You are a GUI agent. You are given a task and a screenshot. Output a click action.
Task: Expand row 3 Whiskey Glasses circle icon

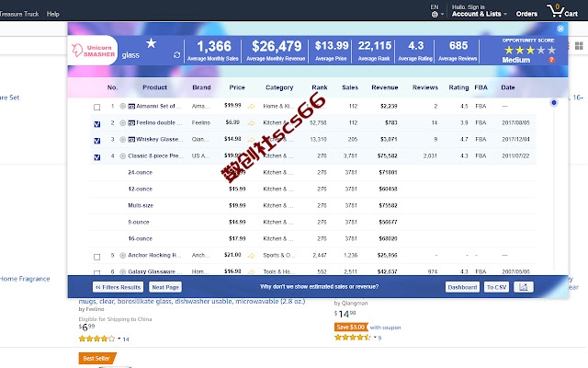click(122, 139)
